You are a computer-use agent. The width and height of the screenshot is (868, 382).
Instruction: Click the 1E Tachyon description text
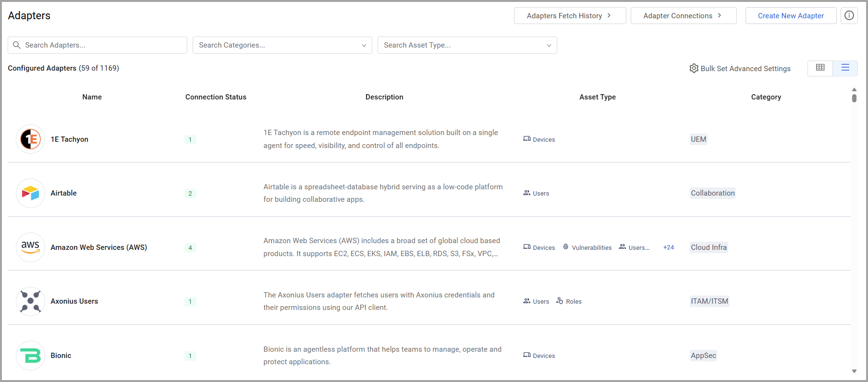click(381, 139)
